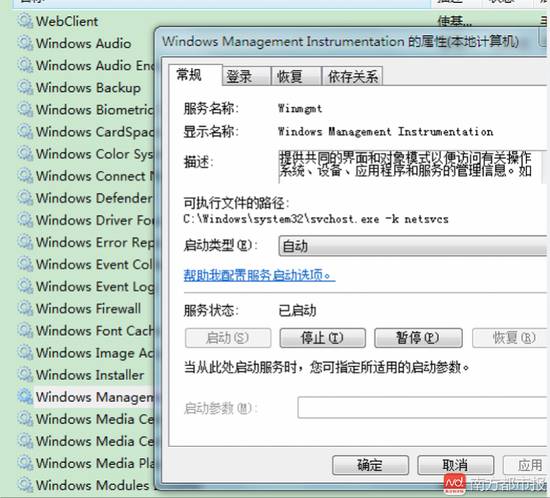Click the gear icon beside Windows Color System
Screen dimensions: 550x498
pyautogui.click(x=25, y=154)
